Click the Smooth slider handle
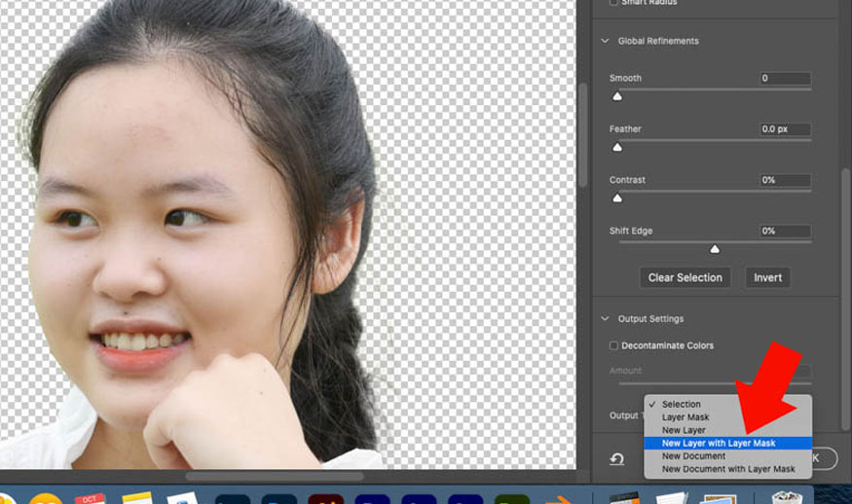Screen dimensions: 852x504 coord(617,96)
